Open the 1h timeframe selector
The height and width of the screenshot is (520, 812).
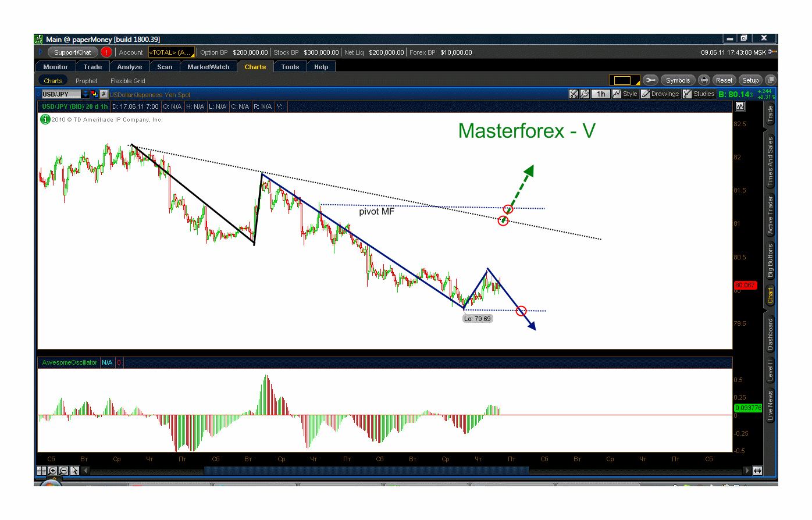click(x=601, y=94)
